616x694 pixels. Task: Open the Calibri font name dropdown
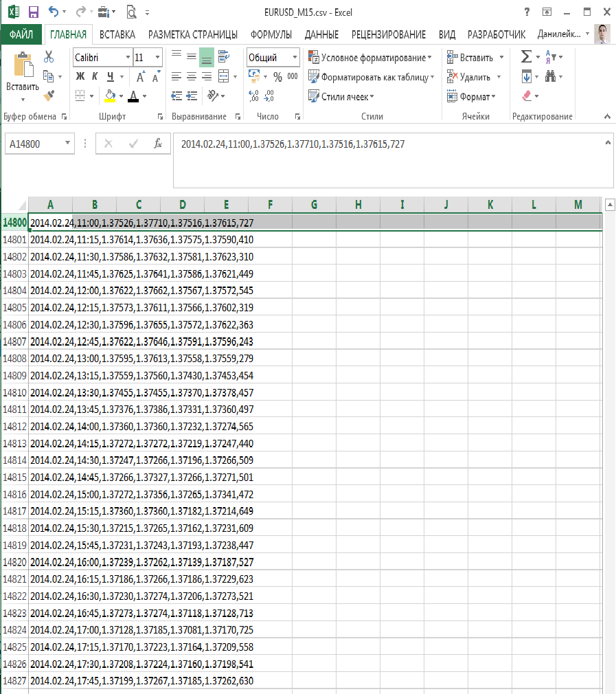128,57
